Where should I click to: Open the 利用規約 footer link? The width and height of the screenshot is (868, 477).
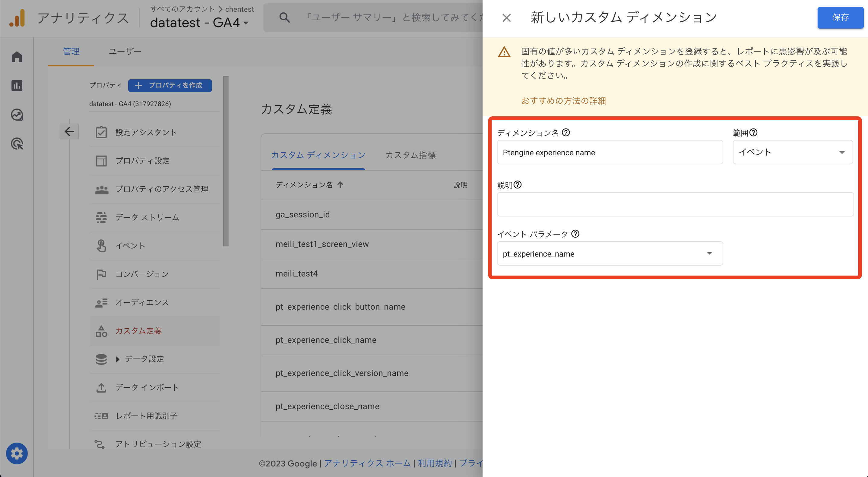[x=435, y=463]
